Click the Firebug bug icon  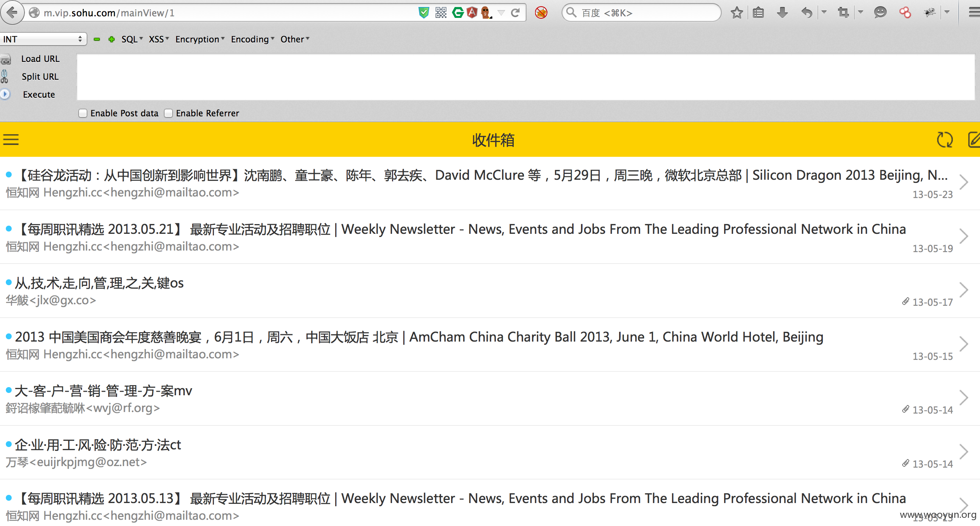[x=930, y=13]
